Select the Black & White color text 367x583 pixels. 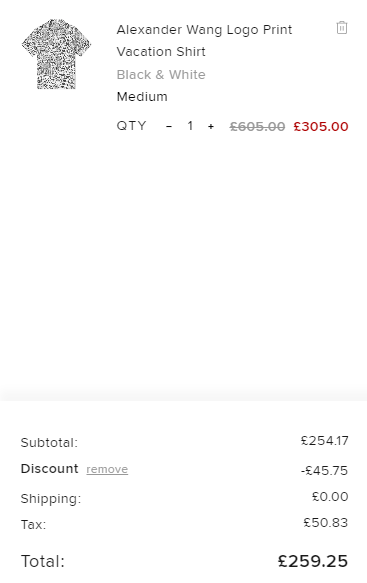(x=161, y=75)
